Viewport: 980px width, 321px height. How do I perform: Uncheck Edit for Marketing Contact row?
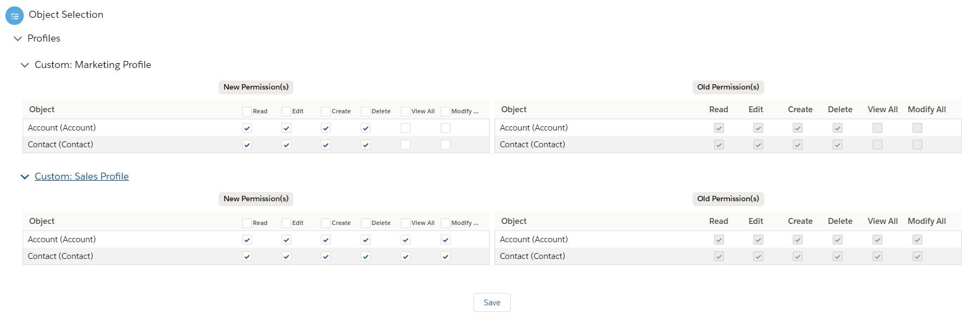[286, 145]
